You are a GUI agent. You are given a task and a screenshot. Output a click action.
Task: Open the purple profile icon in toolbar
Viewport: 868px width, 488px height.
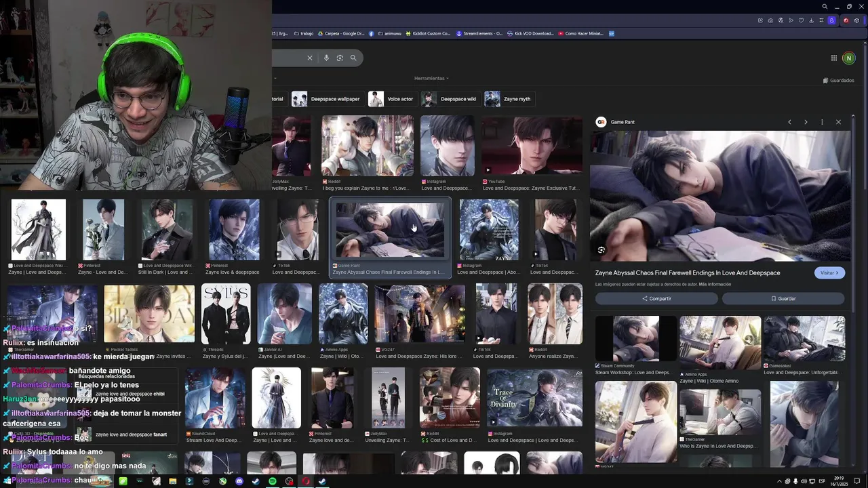(x=832, y=20)
